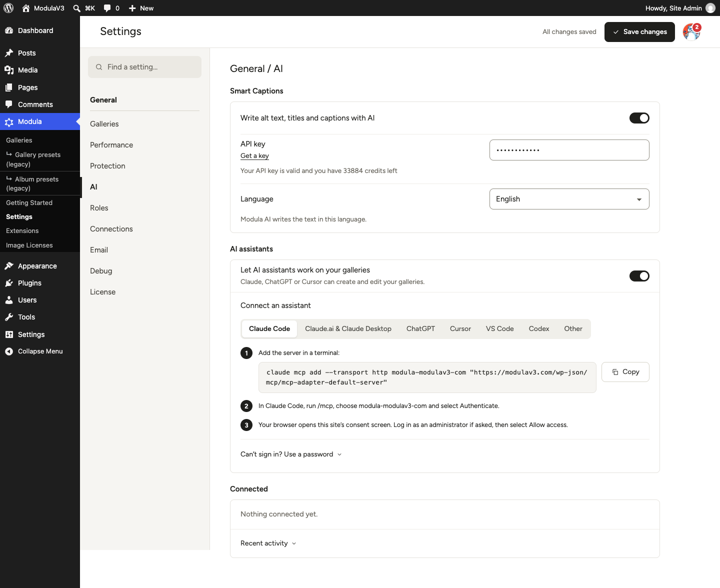Open the Language dropdown set to English

click(569, 199)
